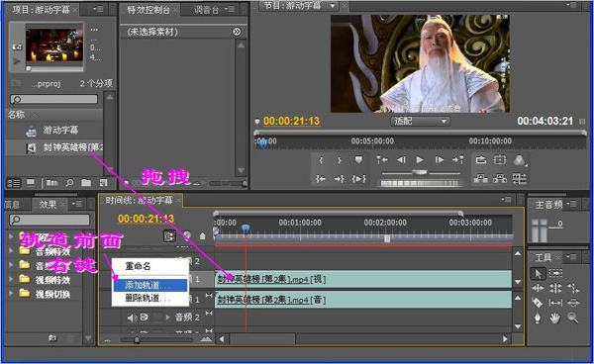Toggle track lock box on 音频 2
Image resolution: width=594 pixels, height=364 pixels.
tap(156, 318)
